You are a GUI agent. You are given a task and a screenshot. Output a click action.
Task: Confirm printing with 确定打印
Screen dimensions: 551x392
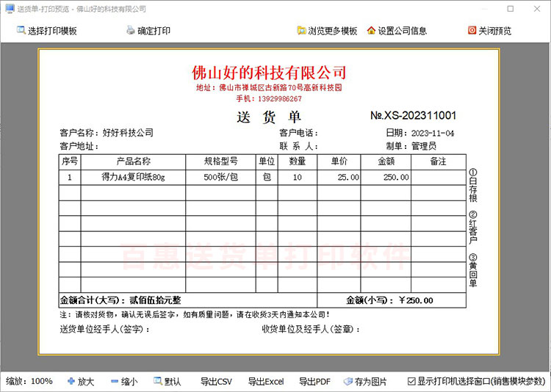point(154,31)
